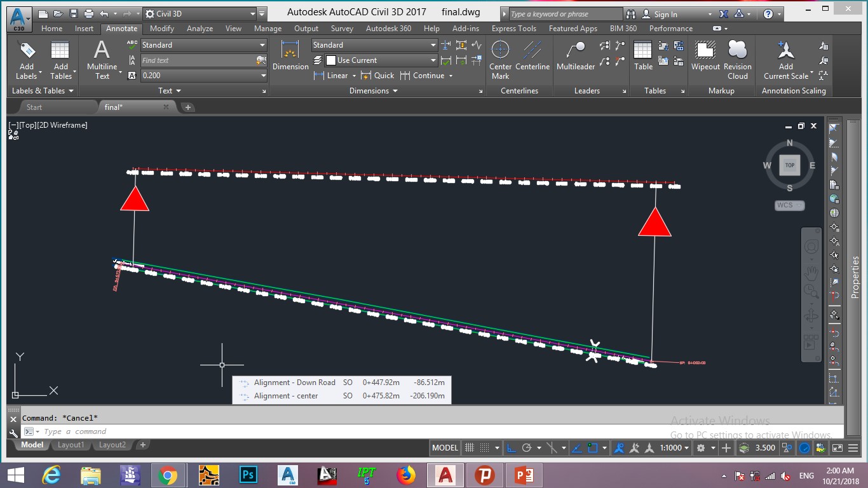Click the command line input
868x488 pixels.
[432, 431]
